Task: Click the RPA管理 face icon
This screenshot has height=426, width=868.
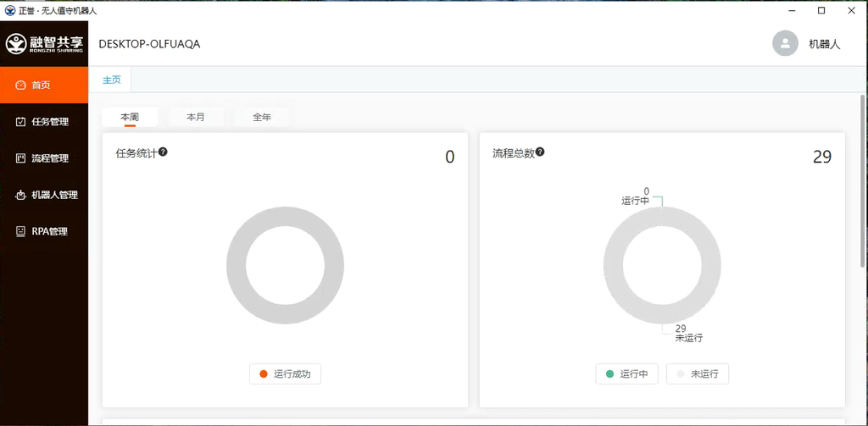Action: [x=20, y=231]
